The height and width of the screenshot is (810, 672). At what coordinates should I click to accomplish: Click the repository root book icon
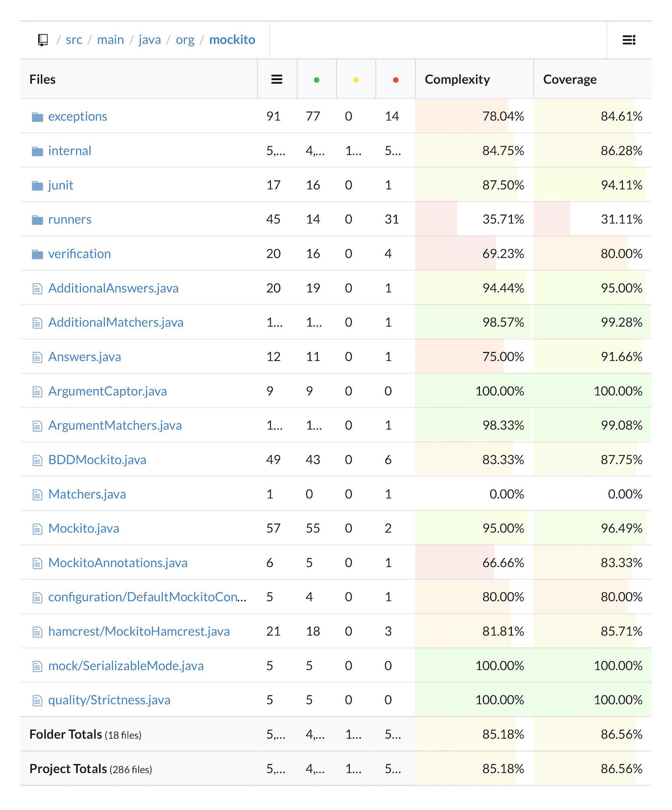[42, 40]
